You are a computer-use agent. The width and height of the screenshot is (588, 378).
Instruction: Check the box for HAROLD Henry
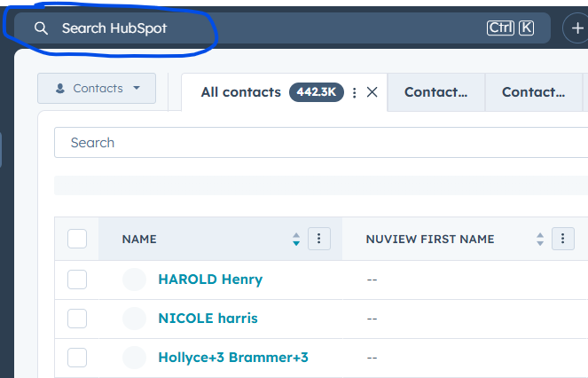pyautogui.click(x=77, y=280)
